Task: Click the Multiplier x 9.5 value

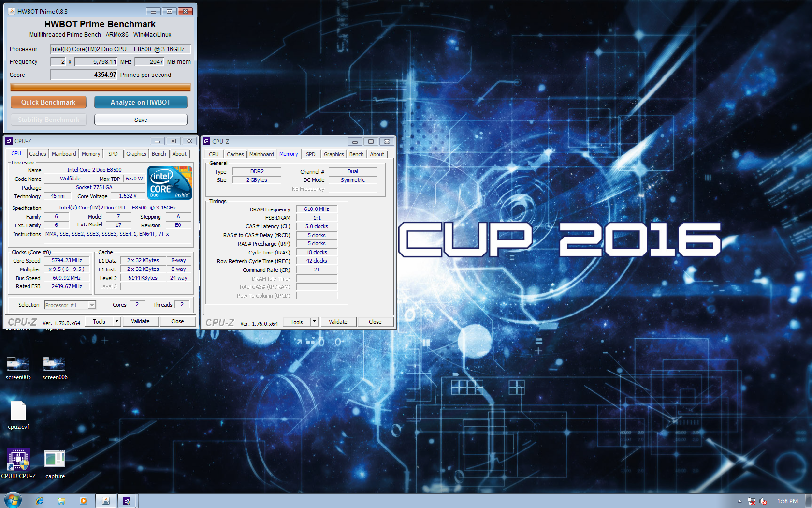Action: pyautogui.click(x=67, y=269)
